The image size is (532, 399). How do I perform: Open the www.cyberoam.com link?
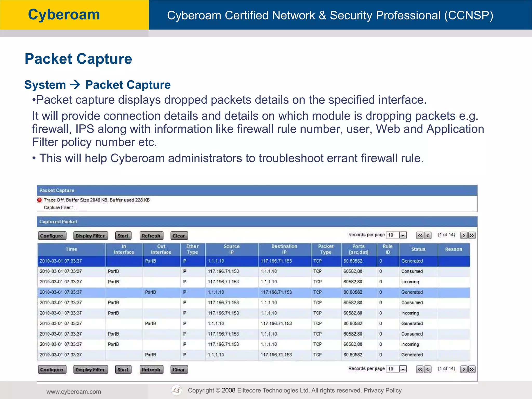pos(74,392)
